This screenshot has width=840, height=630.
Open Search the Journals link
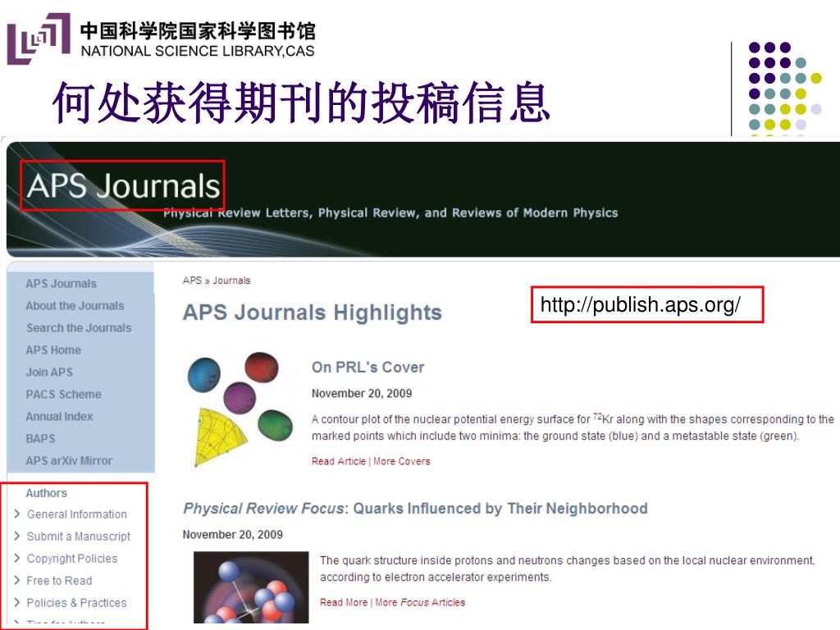tap(79, 328)
